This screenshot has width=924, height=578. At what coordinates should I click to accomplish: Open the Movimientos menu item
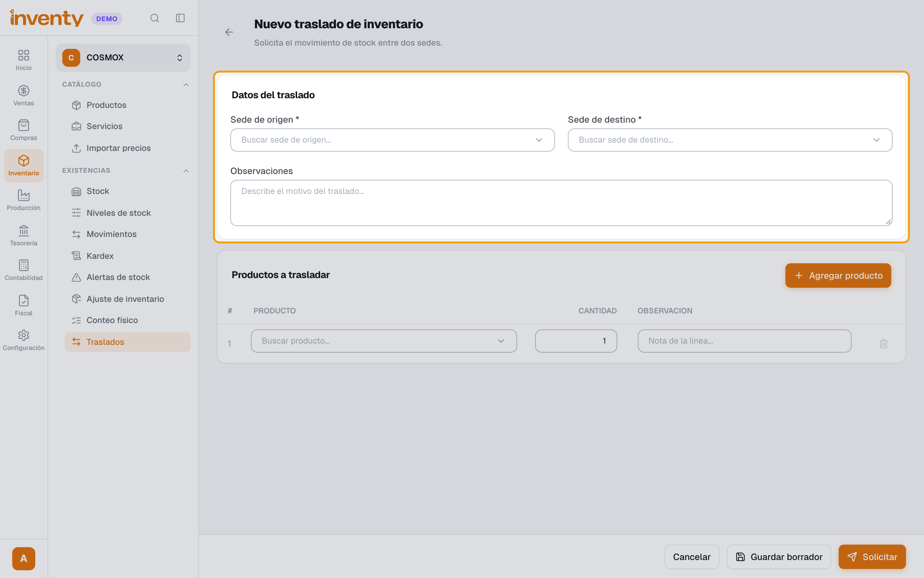pyautogui.click(x=127, y=234)
